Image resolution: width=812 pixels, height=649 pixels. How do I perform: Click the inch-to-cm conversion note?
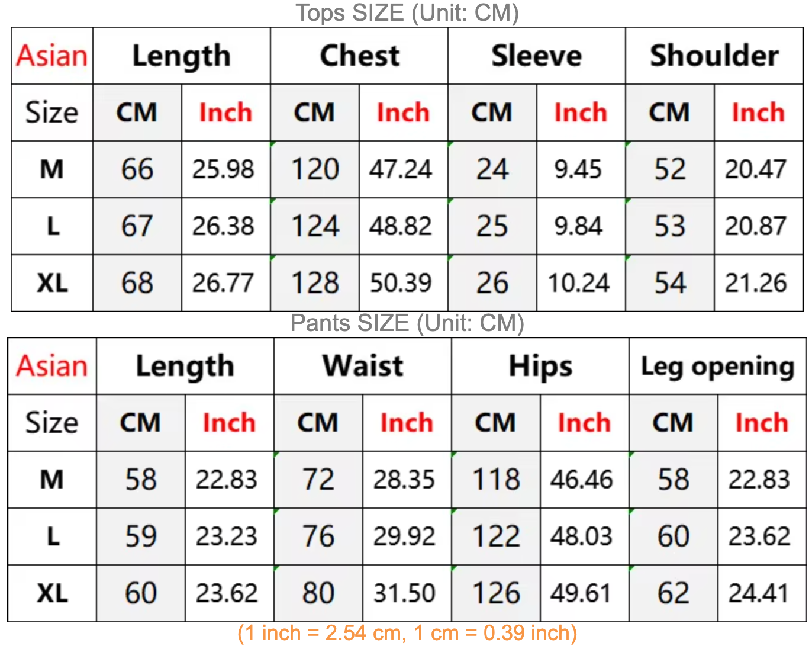tap(407, 633)
